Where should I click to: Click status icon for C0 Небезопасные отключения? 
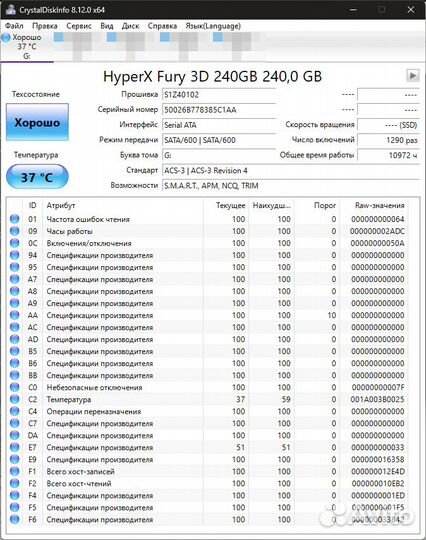click(x=14, y=387)
